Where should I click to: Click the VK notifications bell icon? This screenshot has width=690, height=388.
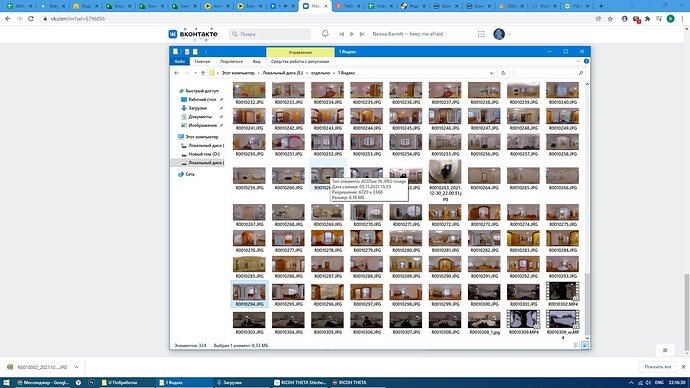[x=325, y=33]
